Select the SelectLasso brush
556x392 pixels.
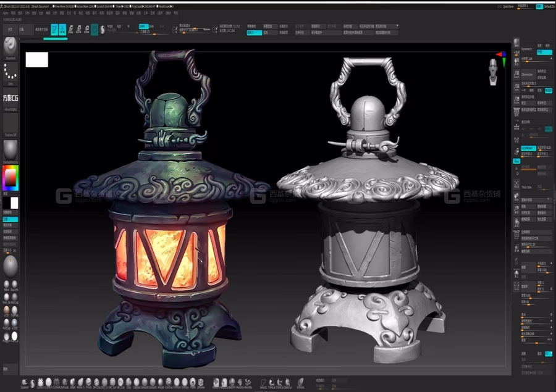click(x=263, y=383)
